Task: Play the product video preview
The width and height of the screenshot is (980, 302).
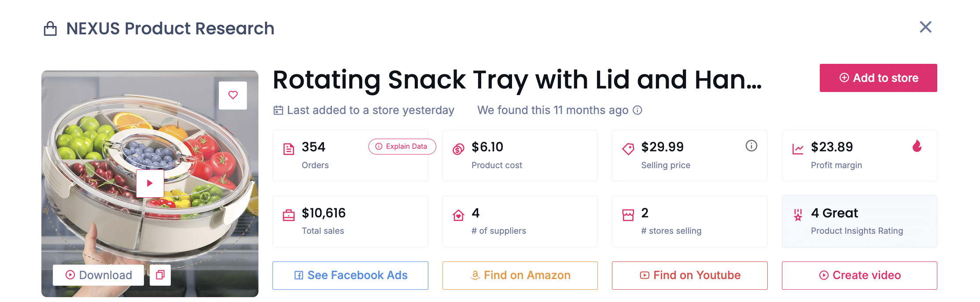Action: point(150,183)
